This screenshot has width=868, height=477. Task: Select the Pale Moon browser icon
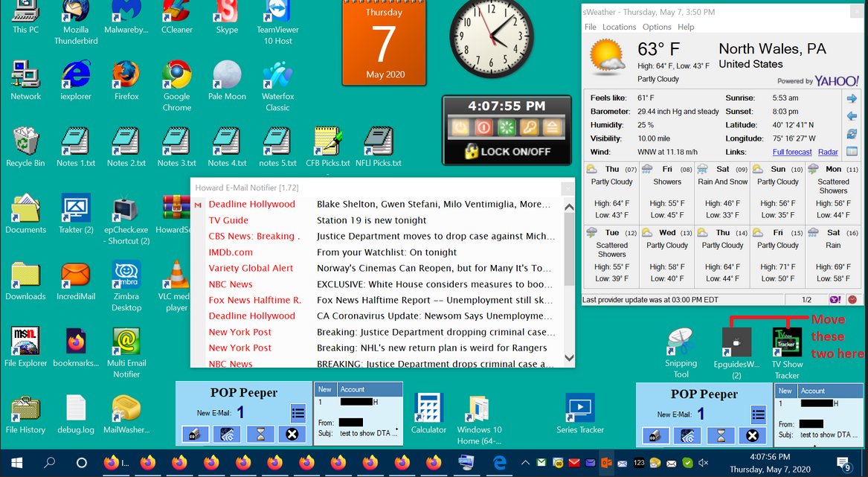(x=227, y=75)
